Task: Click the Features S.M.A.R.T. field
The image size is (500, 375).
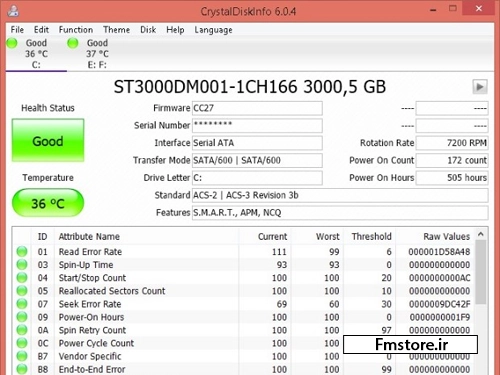Action: tap(340, 212)
